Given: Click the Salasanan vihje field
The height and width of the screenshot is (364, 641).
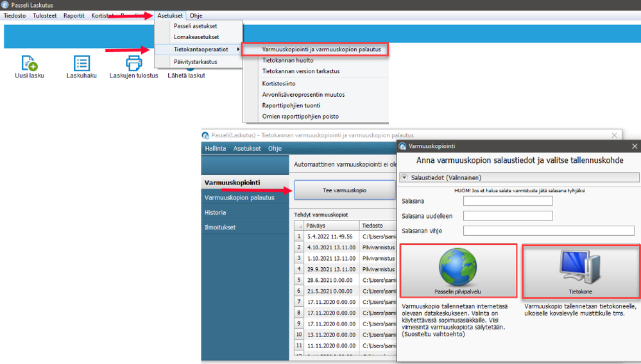Looking at the screenshot, I should (549, 231).
